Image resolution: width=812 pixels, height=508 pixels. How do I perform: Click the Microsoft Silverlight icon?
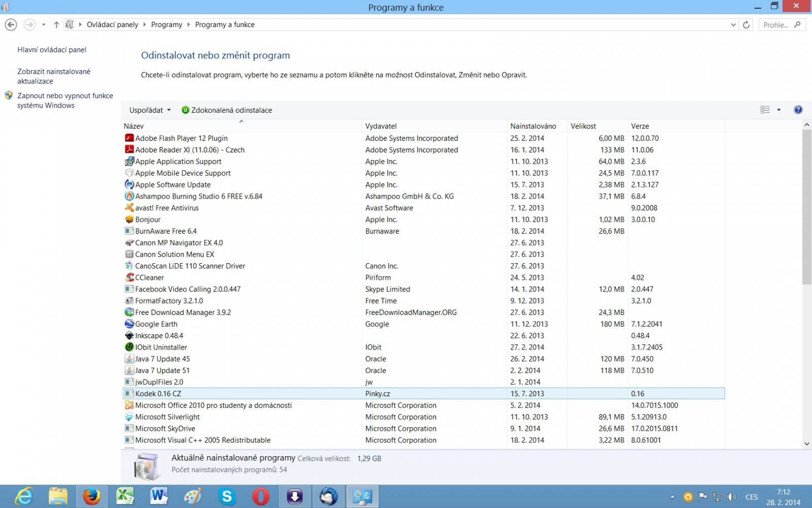(x=129, y=417)
